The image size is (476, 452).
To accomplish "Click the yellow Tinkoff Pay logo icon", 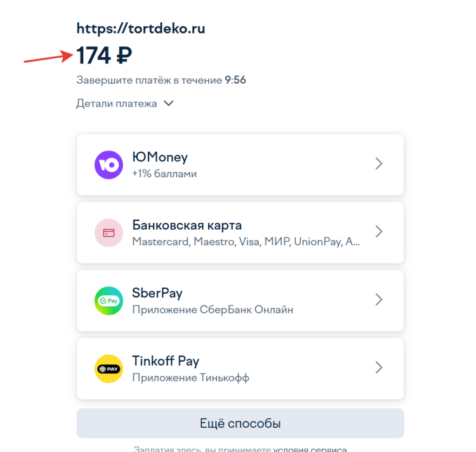I will (109, 369).
